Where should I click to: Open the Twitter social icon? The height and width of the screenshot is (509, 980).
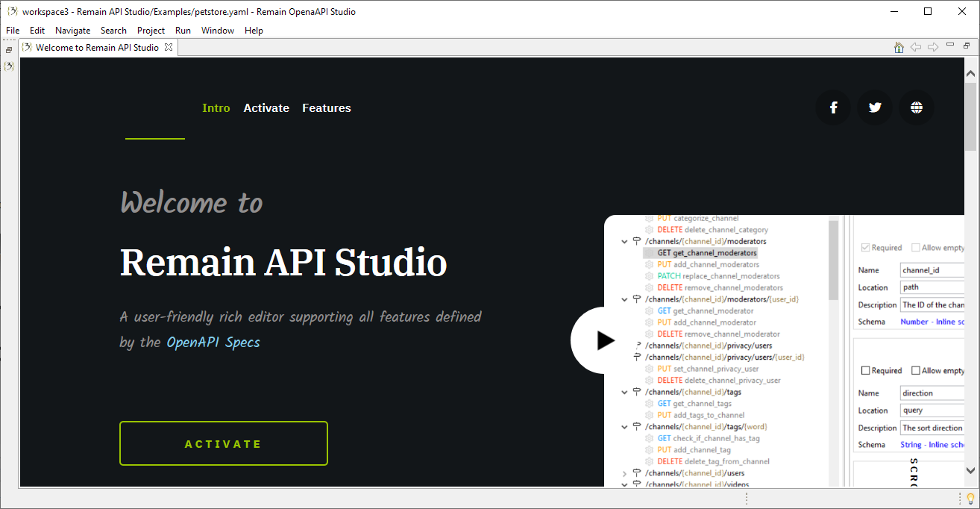point(875,107)
